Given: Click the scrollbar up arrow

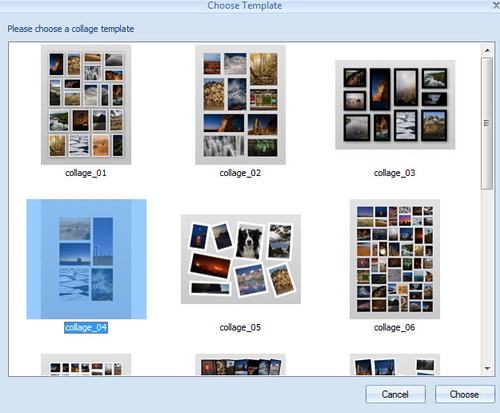Looking at the screenshot, I should click(487, 50).
